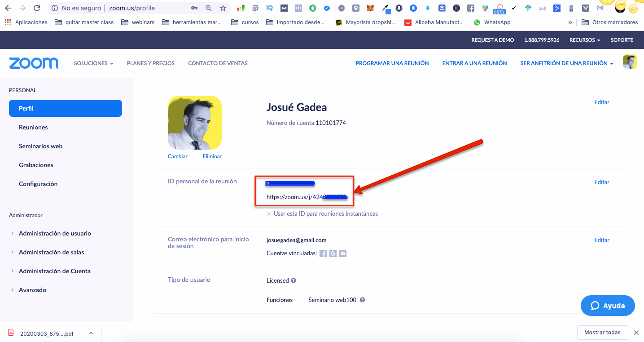Viewport: 644px width, 342px height.
Task: Click the email linked account icon
Action: [343, 253]
